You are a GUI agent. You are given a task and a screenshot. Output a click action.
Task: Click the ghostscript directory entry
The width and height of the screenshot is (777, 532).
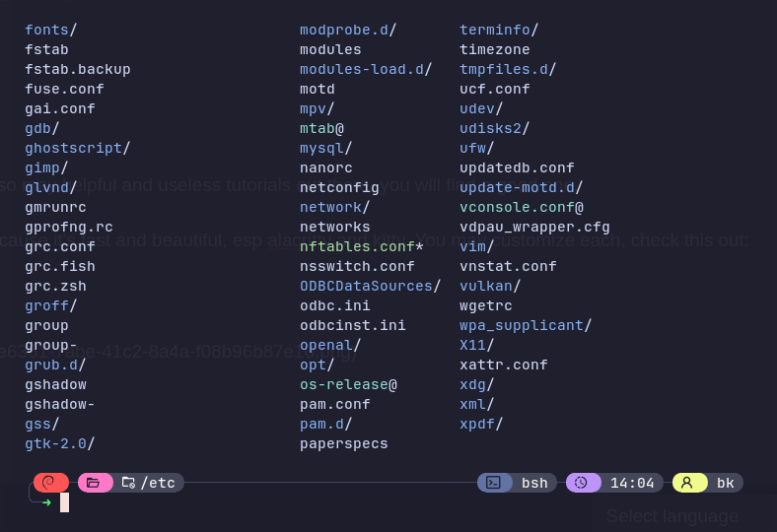click(x=73, y=148)
